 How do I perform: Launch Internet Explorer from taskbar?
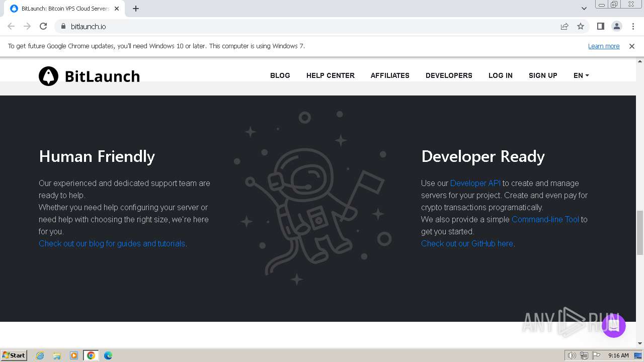tap(40, 355)
